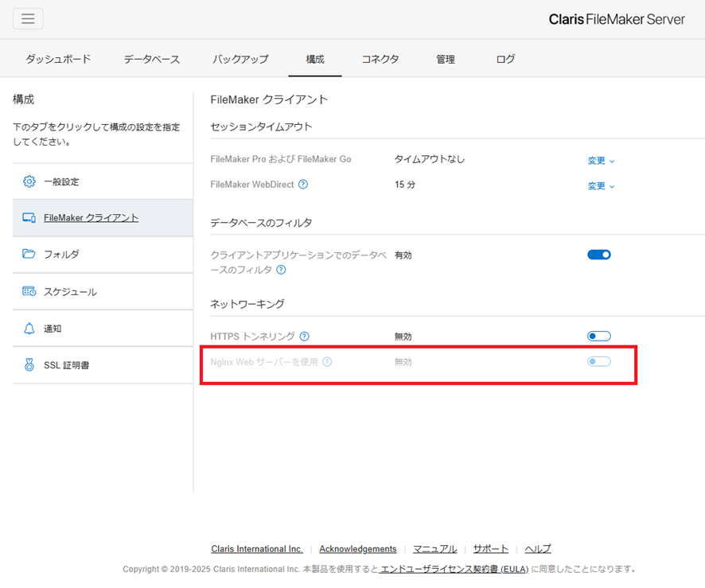Image resolution: width=705 pixels, height=588 pixels.
Task: Disable the database filter toggle
Action: (x=599, y=255)
